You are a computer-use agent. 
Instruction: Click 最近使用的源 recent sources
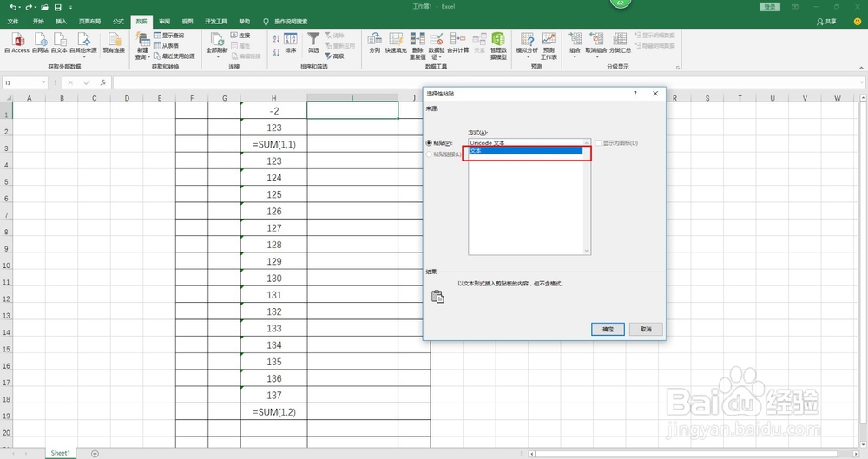174,56
